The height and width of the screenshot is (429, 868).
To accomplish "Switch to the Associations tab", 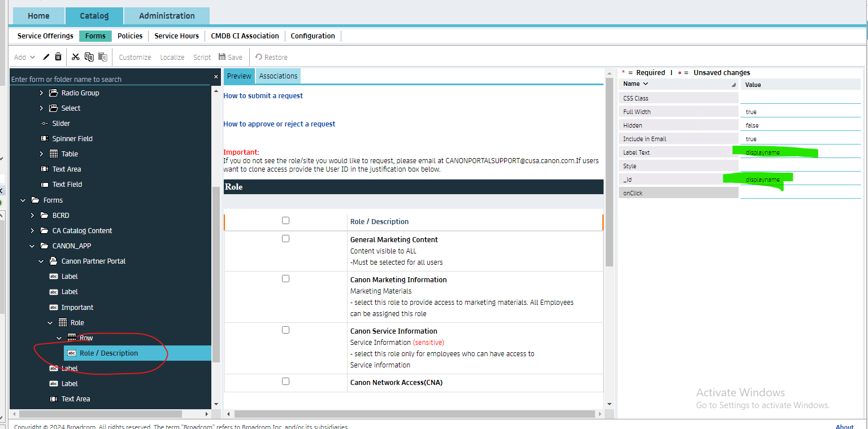I will [x=278, y=76].
